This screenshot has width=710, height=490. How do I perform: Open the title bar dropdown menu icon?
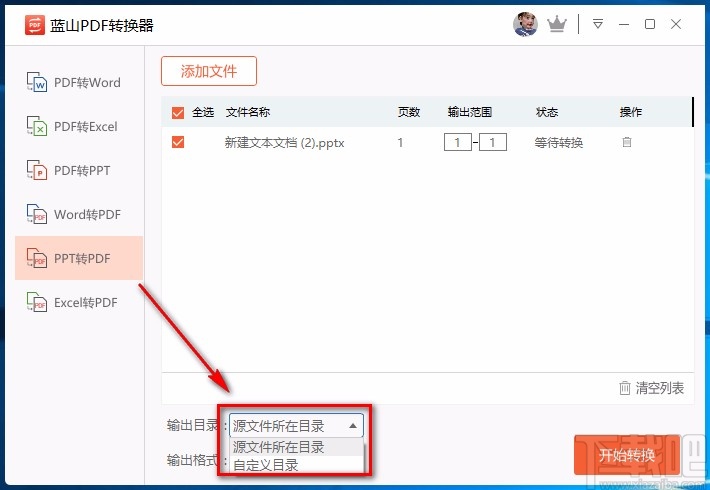(x=598, y=24)
